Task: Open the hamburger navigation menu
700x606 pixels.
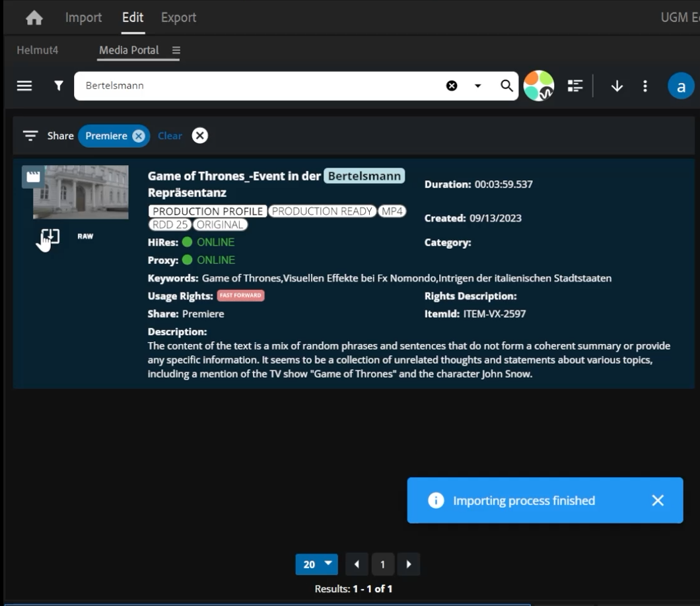Action: [x=24, y=86]
